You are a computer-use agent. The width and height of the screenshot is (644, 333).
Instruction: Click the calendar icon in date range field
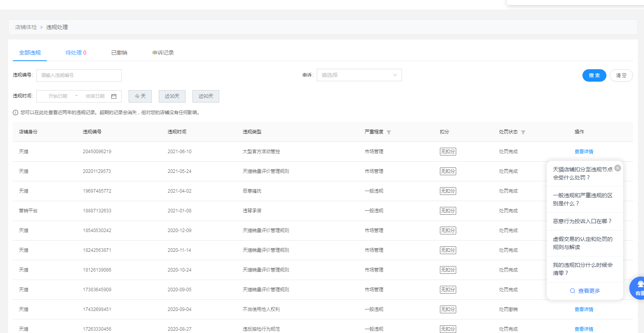tap(114, 96)
